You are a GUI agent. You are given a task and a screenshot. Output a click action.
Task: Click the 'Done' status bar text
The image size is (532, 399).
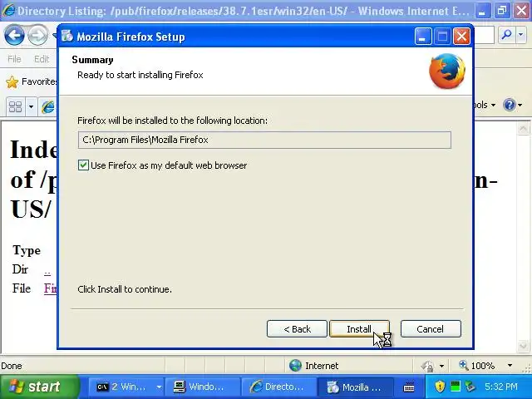point(12,366)
